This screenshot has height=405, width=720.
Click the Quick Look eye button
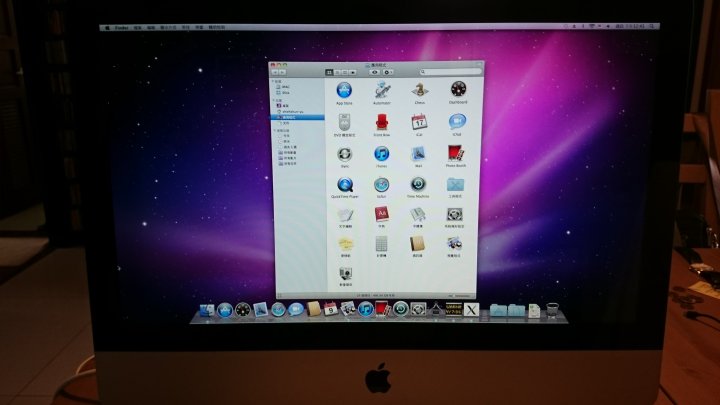(x=375, y=72)
